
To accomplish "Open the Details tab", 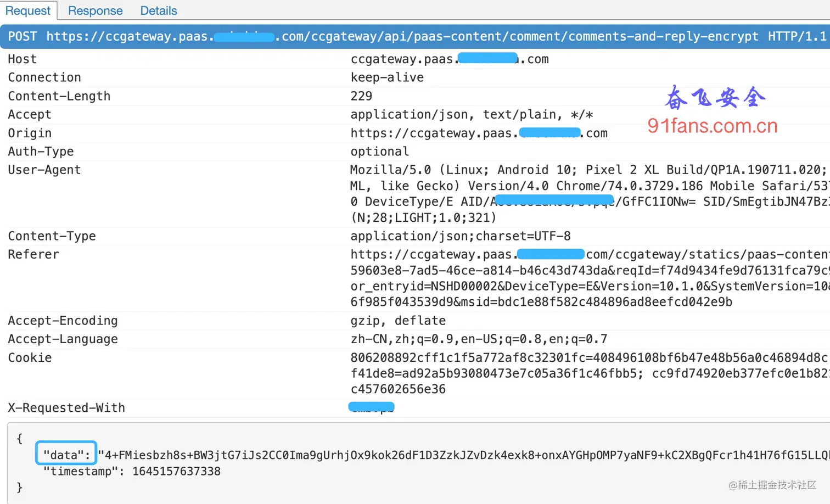I will point(159,10).
